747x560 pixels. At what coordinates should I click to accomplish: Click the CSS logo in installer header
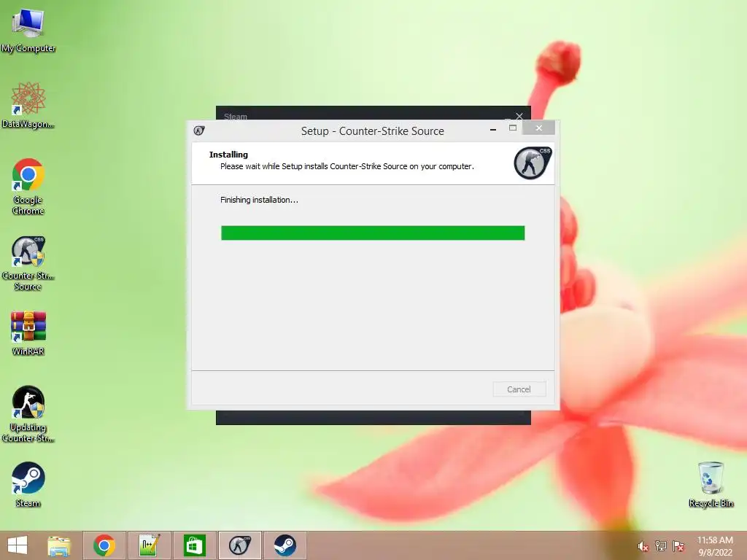pos(533,163)
